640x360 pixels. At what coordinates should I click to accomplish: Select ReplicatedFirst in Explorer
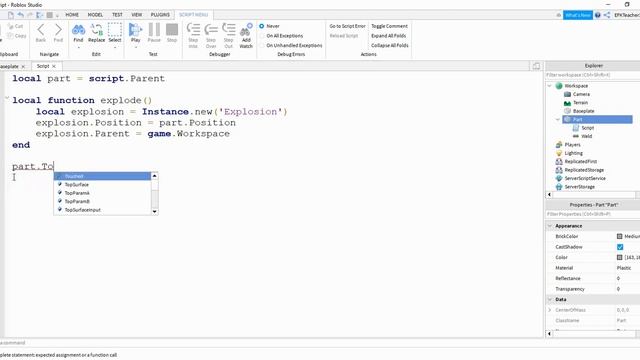580,162
